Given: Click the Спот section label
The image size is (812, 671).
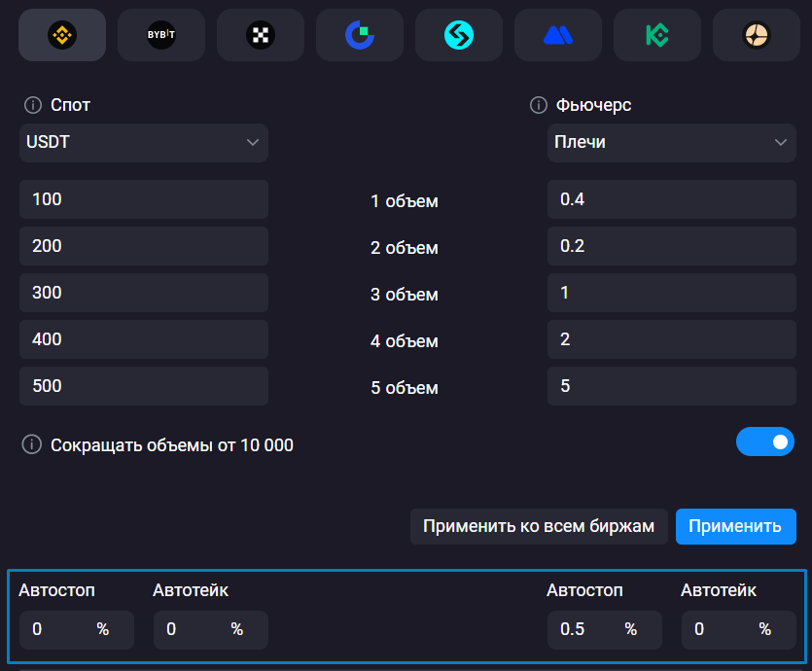Looking at the screenshot, I should click(70, 105).
